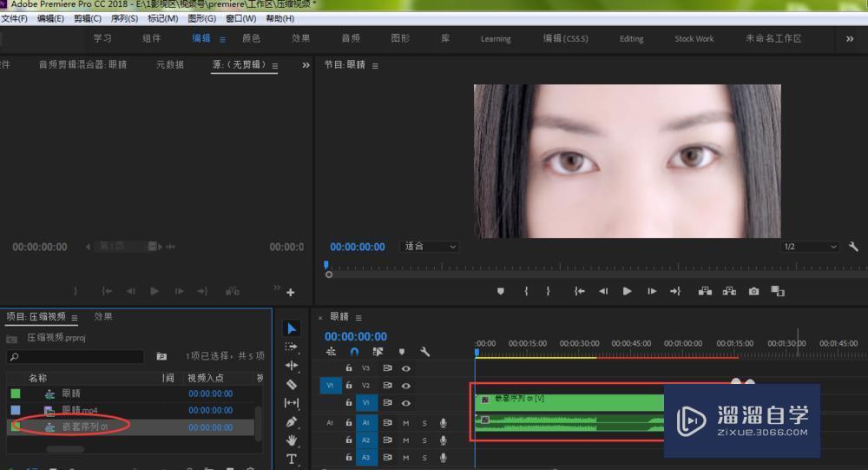868x470 pixels.
Task: Toggle V1 track output eye
Action: (405, 402)
